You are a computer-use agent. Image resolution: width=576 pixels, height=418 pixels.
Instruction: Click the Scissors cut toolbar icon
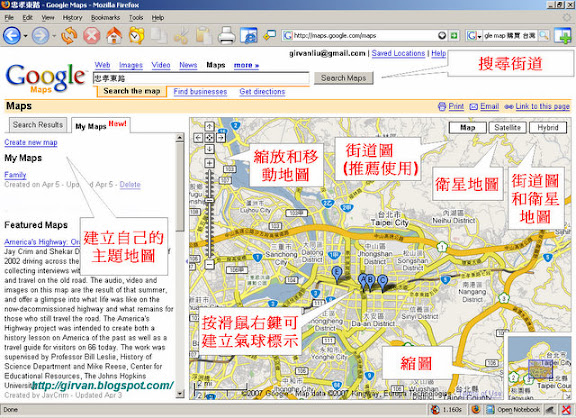(181, 36)
